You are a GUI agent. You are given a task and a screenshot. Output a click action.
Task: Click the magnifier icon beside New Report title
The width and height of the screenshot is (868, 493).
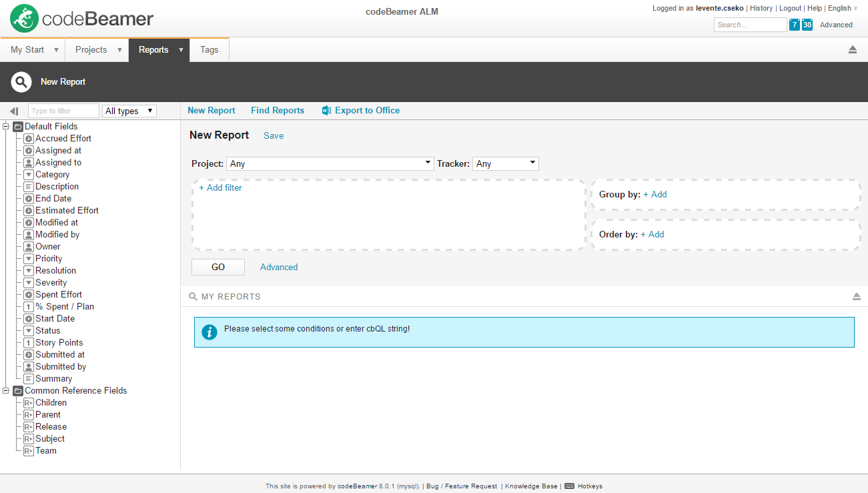(x=21, y=82)
